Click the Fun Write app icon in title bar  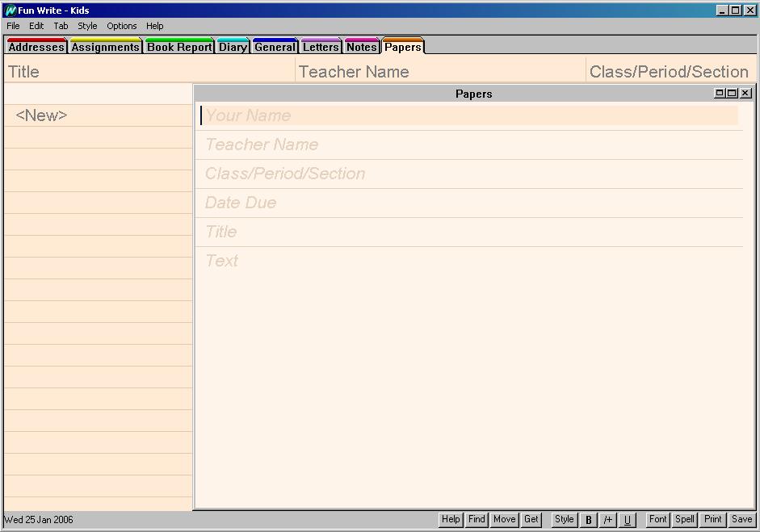click(x=10, y=10)
